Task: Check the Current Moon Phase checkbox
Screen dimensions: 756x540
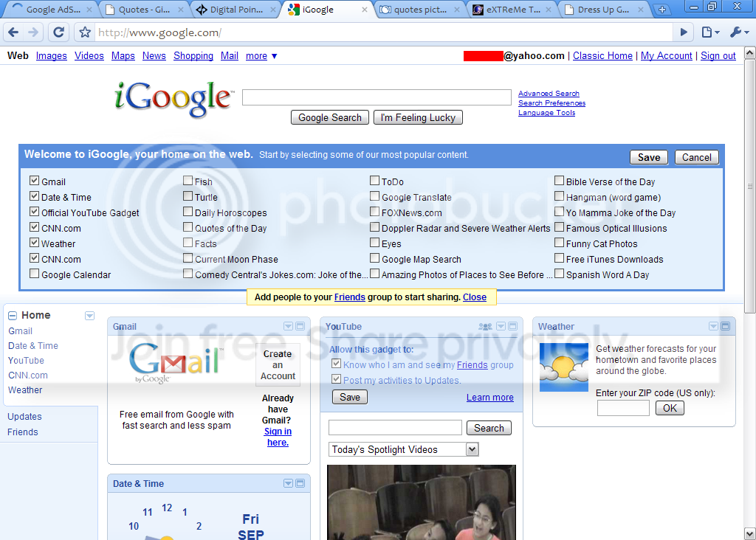Action: [x=188, y=258]
